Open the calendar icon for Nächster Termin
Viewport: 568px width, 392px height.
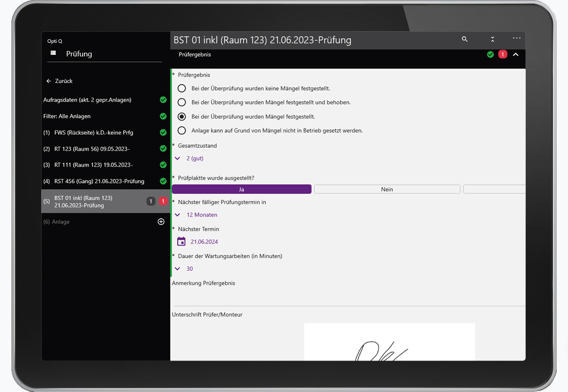pos(181,241)
